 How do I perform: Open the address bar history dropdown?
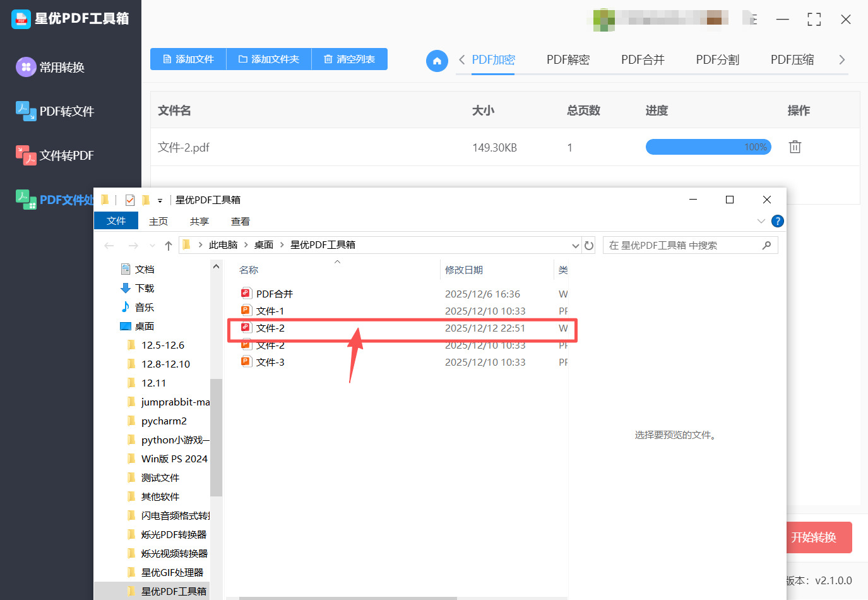pos(575,245)
